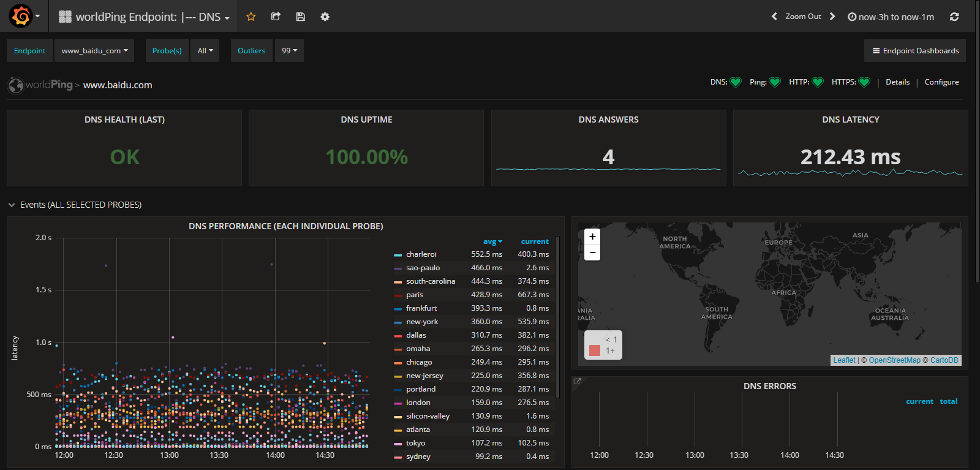Open DNS Errors panel link icon

577,381
